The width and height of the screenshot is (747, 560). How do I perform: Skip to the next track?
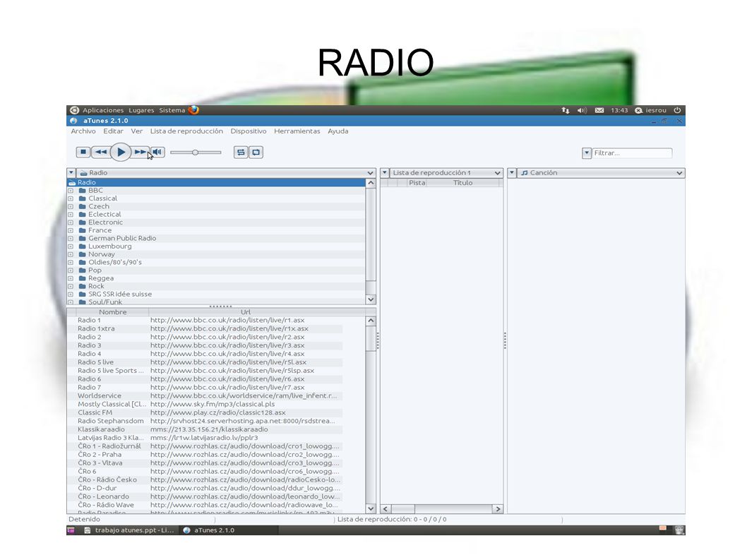140,152
